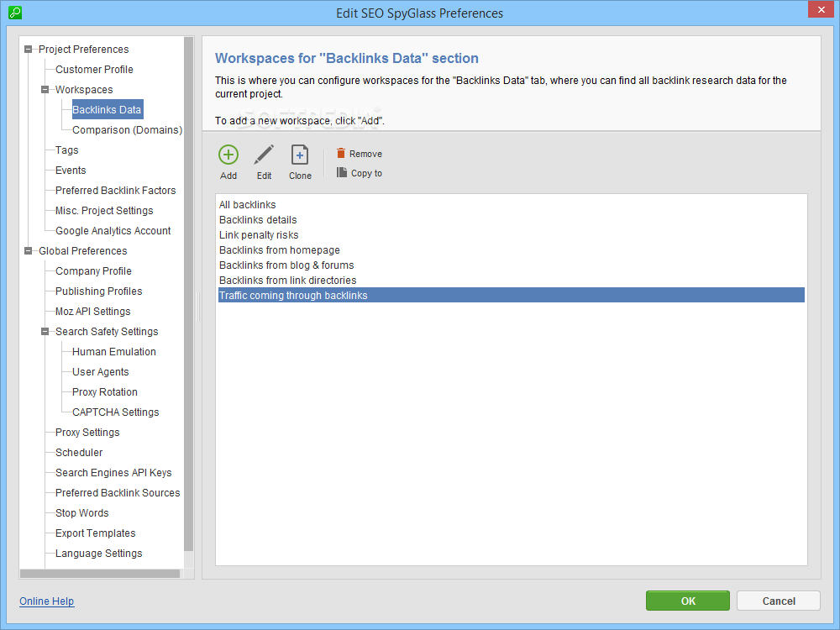
Task: Open the Scheduler preferences
Action: [79, 453]
